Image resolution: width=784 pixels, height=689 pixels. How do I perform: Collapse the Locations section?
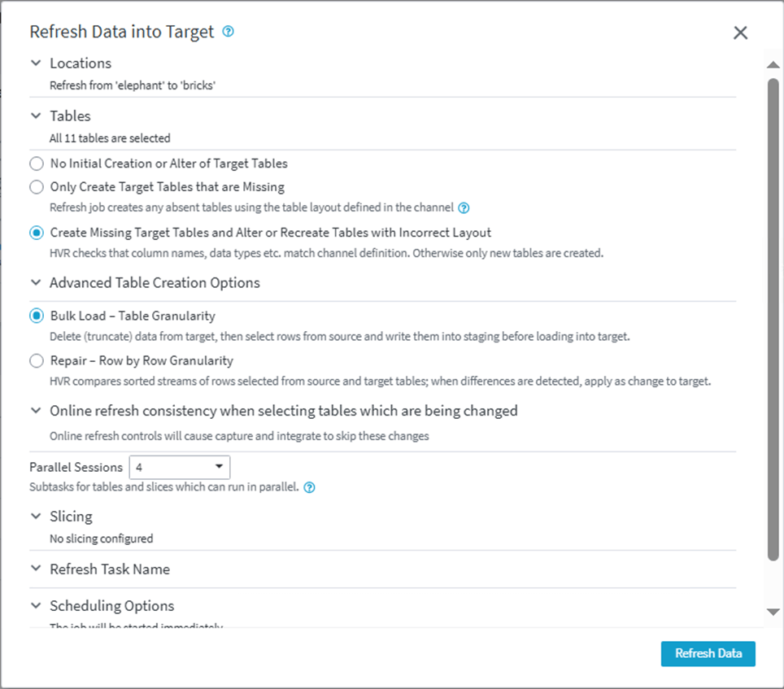point(36,63)
